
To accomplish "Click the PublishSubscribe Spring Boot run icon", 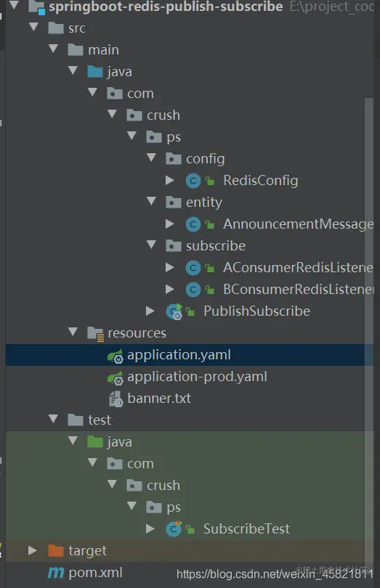I will [174, 311].
